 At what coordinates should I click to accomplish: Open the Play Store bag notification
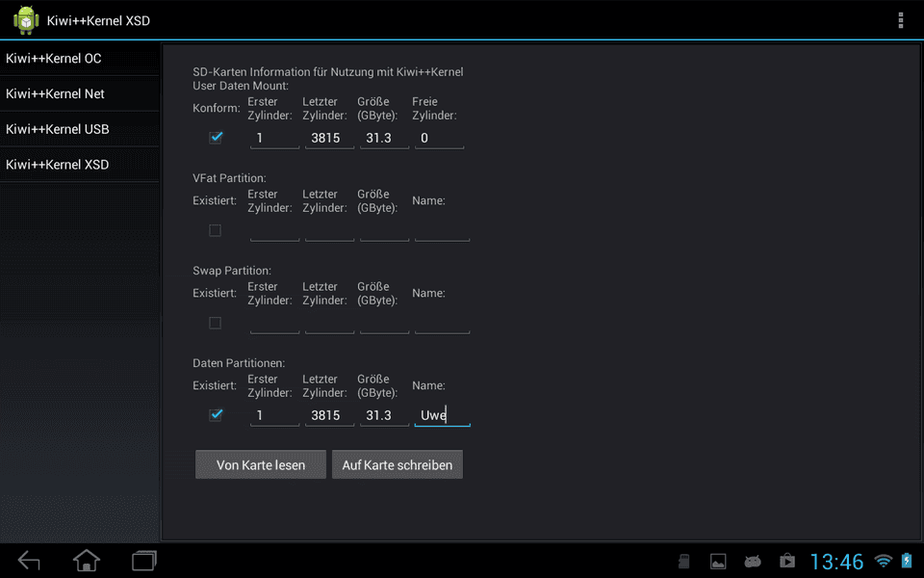(x=787, y=561)
